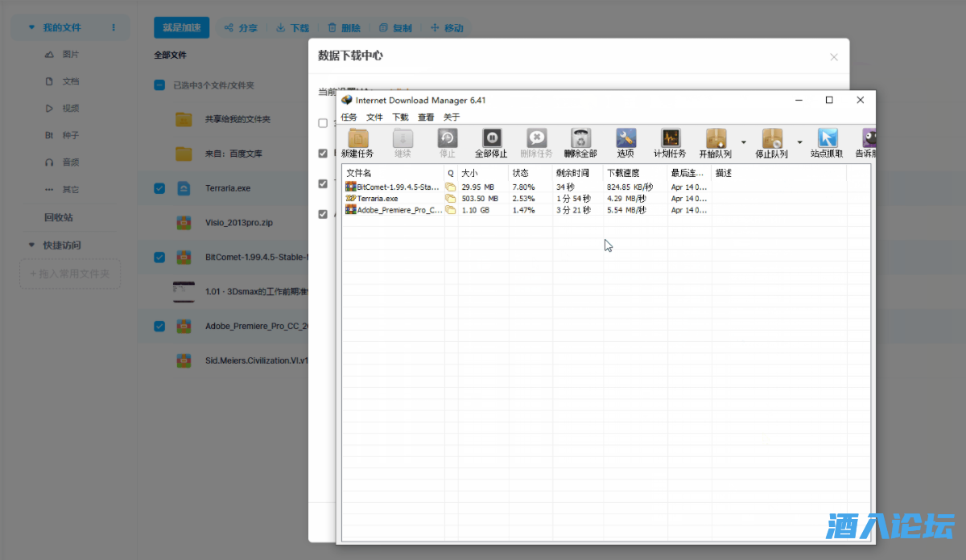The width and height of the screenshot is (966, 560).
Task: Collapse the 快捷访问 sidebar section
Action: coord(32,245)
